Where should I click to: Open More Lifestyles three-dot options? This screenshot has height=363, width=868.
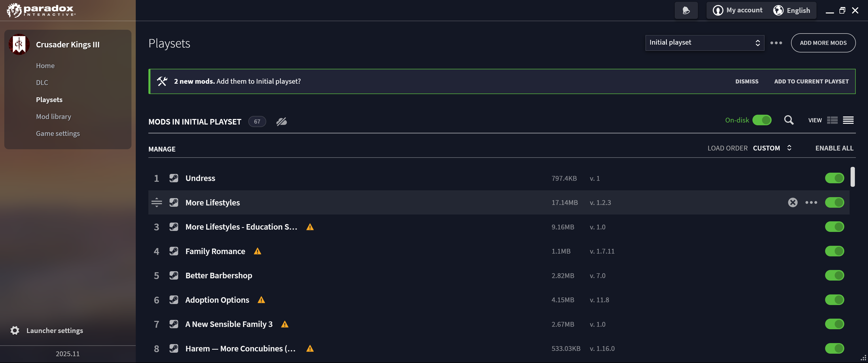[x=811, y=202]
